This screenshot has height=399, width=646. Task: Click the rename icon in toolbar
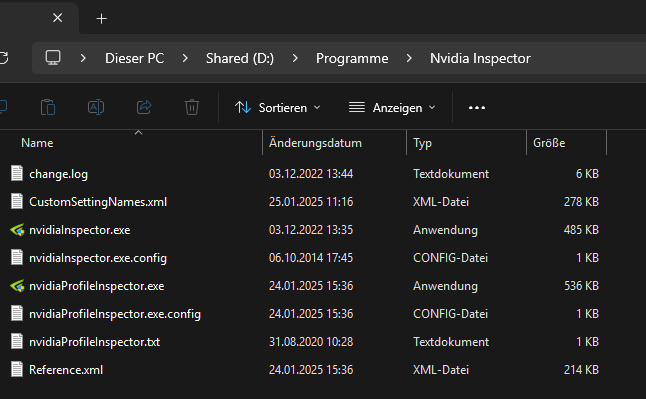tap(96, 108)
